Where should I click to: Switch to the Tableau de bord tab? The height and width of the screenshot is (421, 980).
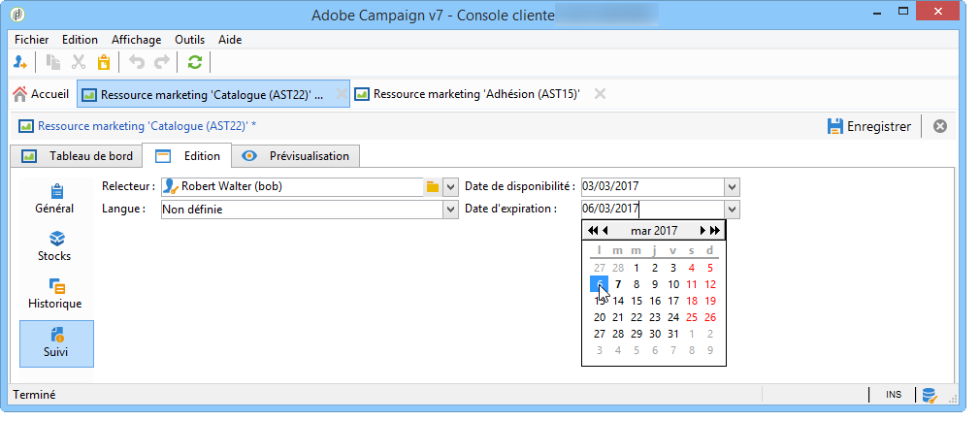80,156
